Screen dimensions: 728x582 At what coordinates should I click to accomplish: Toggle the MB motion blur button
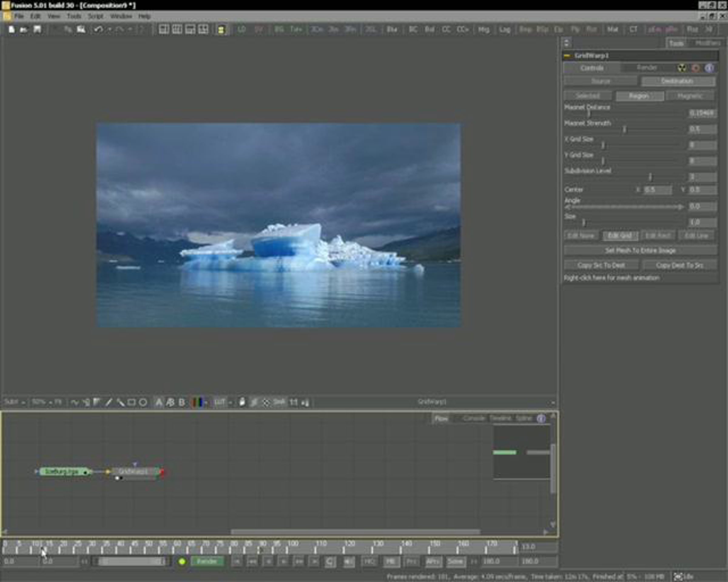pos(390,562)
